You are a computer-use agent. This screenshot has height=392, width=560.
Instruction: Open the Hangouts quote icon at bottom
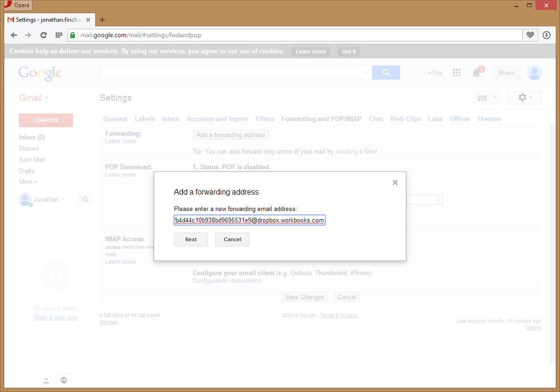click(x=64, y=381)
